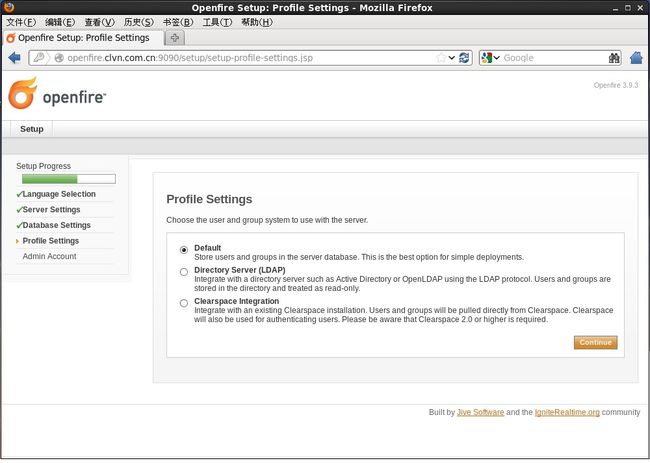This screenshot has height=463, width=650.
Task: Open the 文件(F) menu
Action: (x=21, y=22)
